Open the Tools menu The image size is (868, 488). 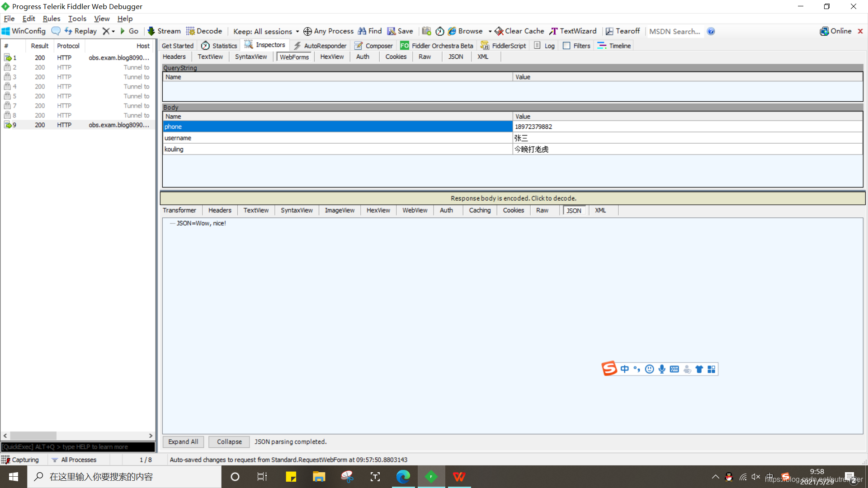[x=77, y=19]
